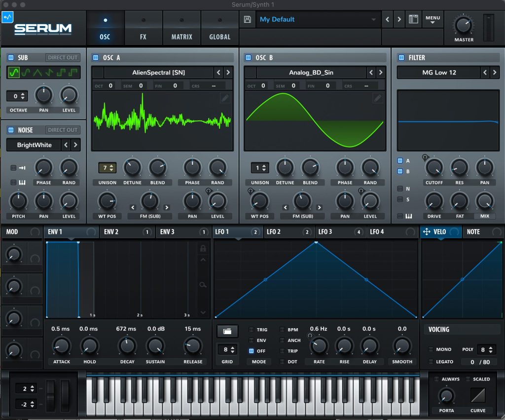Select the square wave sub shape
Viewport: 505px width, 420px height.
click(x=61, y=73)
